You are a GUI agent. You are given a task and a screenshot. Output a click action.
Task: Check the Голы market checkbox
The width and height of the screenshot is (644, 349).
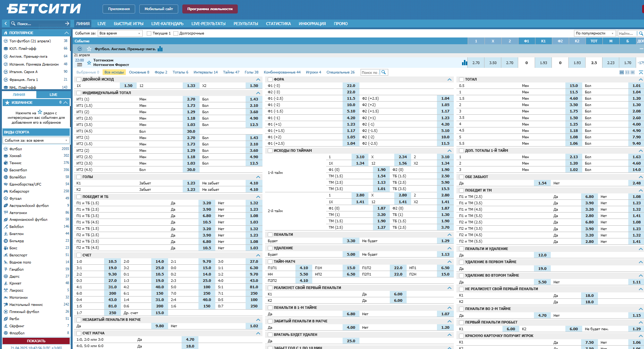[x=79, y=177]
